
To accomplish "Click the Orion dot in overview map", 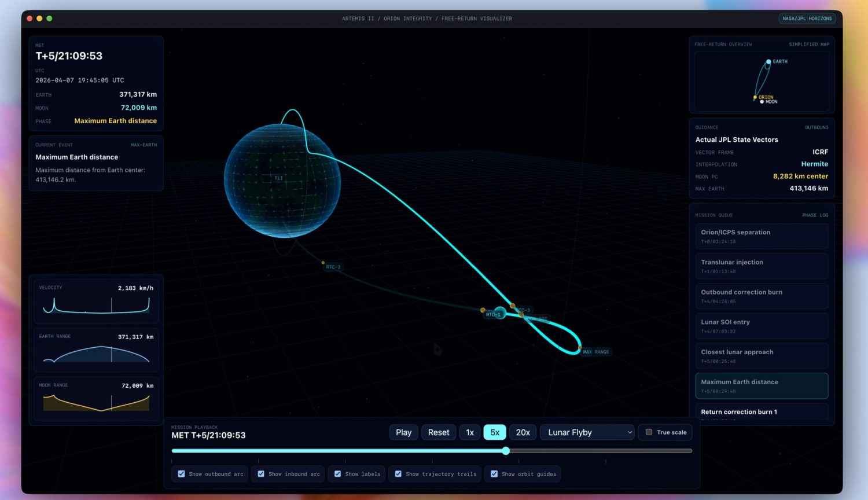I will click(x=755, y=97).
